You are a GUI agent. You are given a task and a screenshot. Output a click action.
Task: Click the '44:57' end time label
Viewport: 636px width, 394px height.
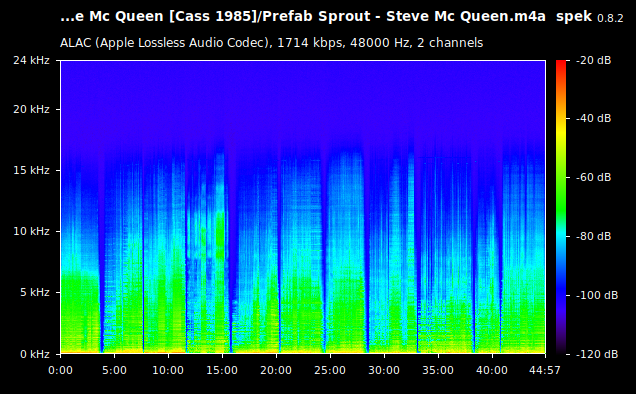coord(545,370)
